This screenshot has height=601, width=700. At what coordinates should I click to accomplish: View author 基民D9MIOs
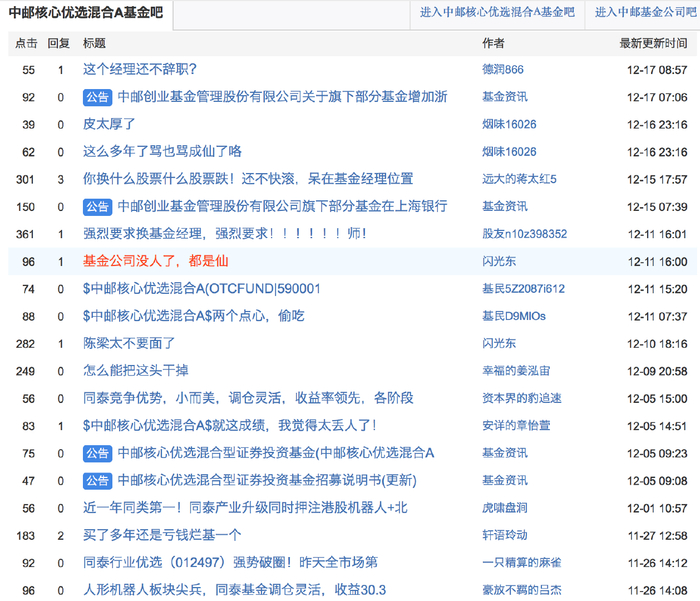(x=514, y=316)
